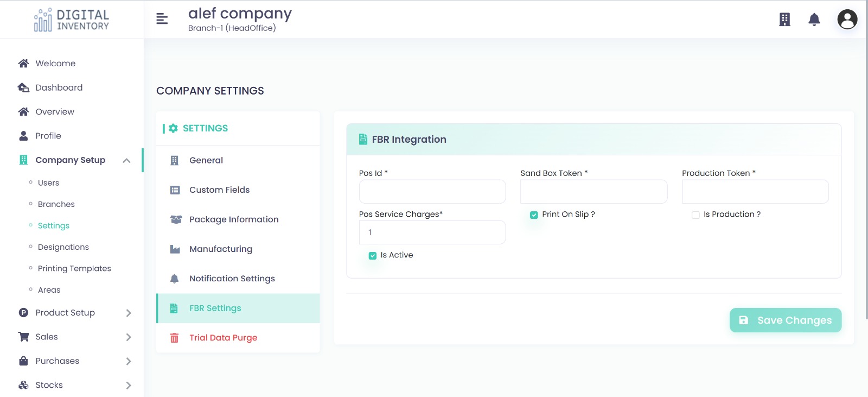The height and width of the screenshot is (397, 868).
Task: Open Package Information settings
Action: tap(238, 219)
